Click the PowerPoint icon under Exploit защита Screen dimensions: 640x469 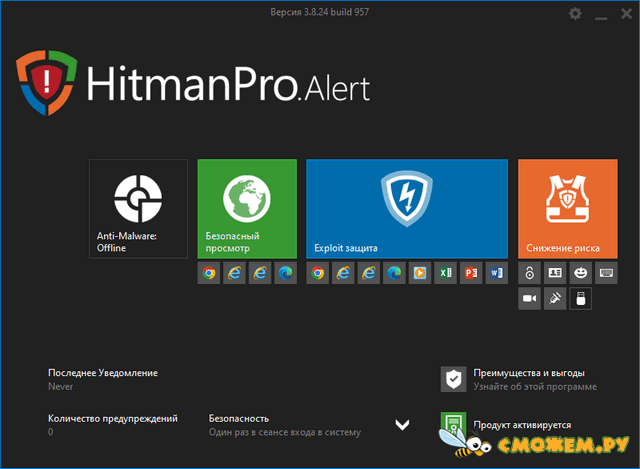pyautogui.click(x=471, y=273)
